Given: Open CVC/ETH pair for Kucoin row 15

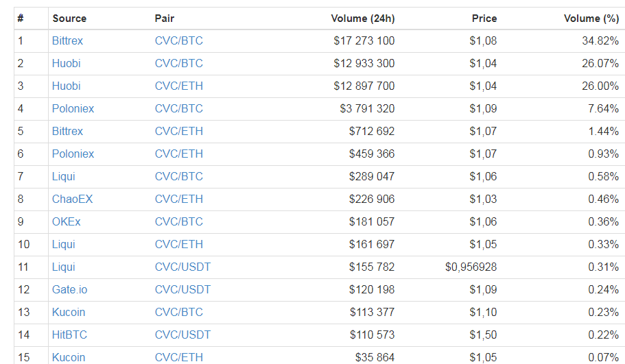Looking at the screenshot, I should pyautogui.click(x=179, y=358).
